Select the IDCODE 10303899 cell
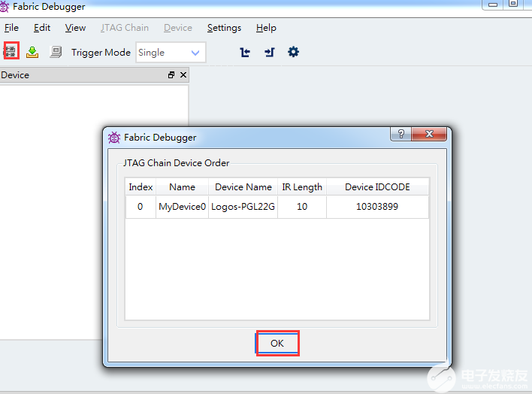The width and height of the screenshot is (532, 394). pos(377,207)
